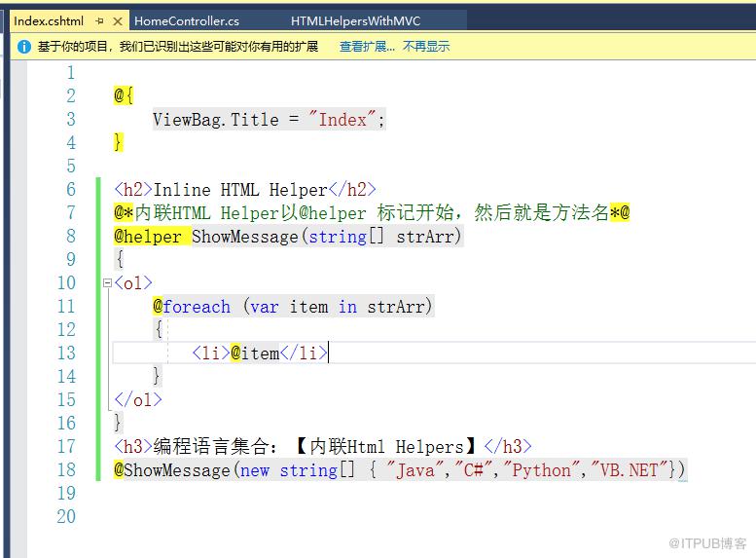Collapse the <ol> code block

108,282
